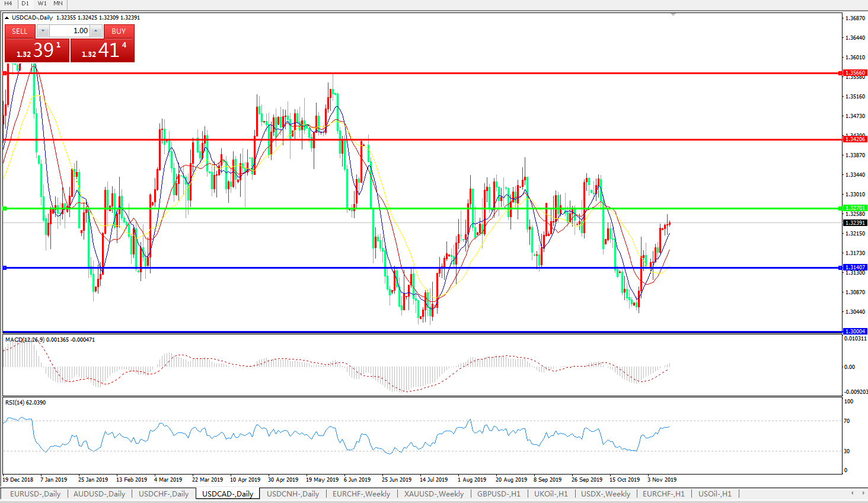The image size is (868, 503).
Task: Switch to the GBPUSD-,H1 tab
Action: (x=499, y=494)
